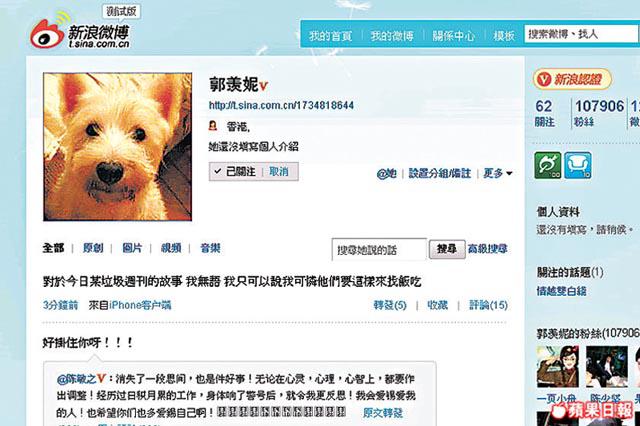This screenshot has height=426, width=640.
Task: Open 評論(15) comments link
Action: coord(488,305)
